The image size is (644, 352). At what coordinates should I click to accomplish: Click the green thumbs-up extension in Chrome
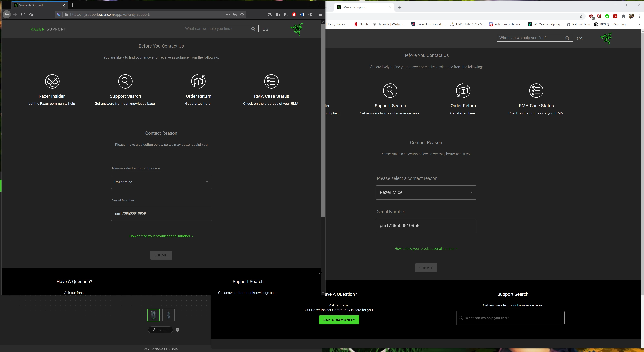click(607, 16)
